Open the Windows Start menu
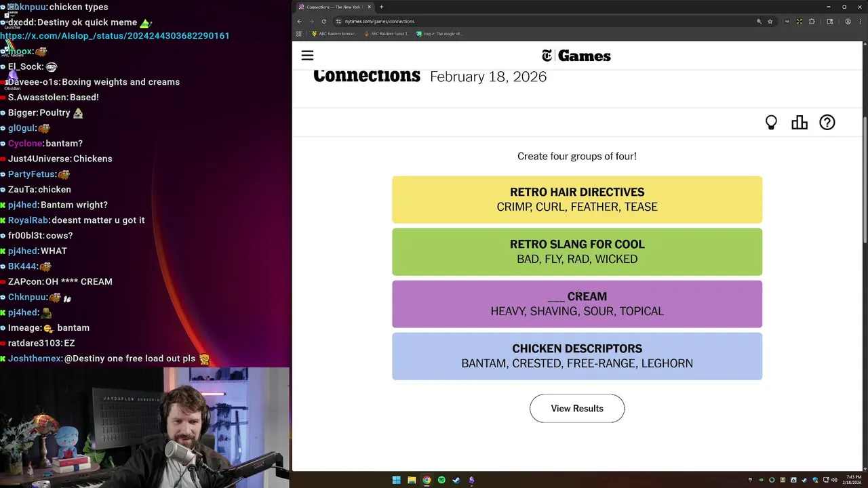The image size is (868, 488). pyautogui.click(x=396, y=480)
